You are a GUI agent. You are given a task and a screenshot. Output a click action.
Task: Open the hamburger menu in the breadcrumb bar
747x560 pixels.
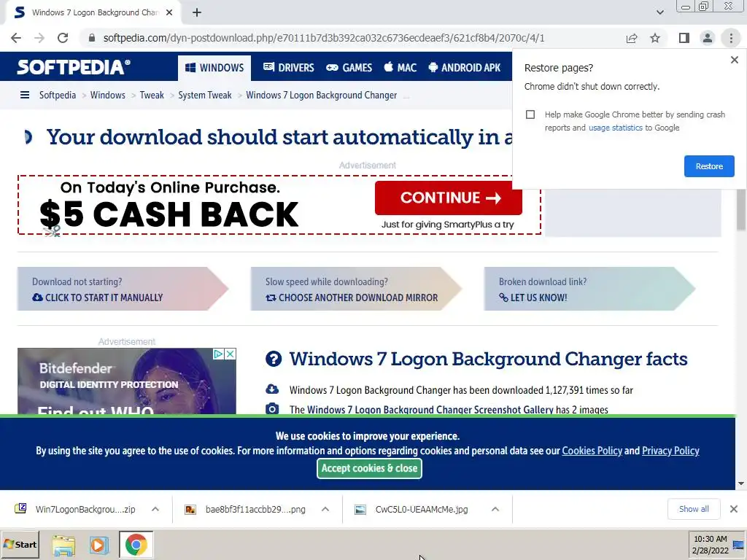pyautogui.click(x=25, y=96)
